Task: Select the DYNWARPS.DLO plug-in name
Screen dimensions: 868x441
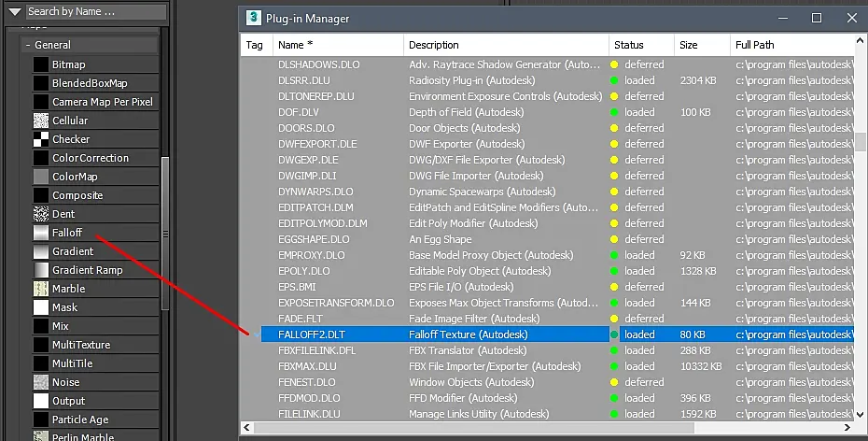Action: pyautogui.click(x=315, y=192)
